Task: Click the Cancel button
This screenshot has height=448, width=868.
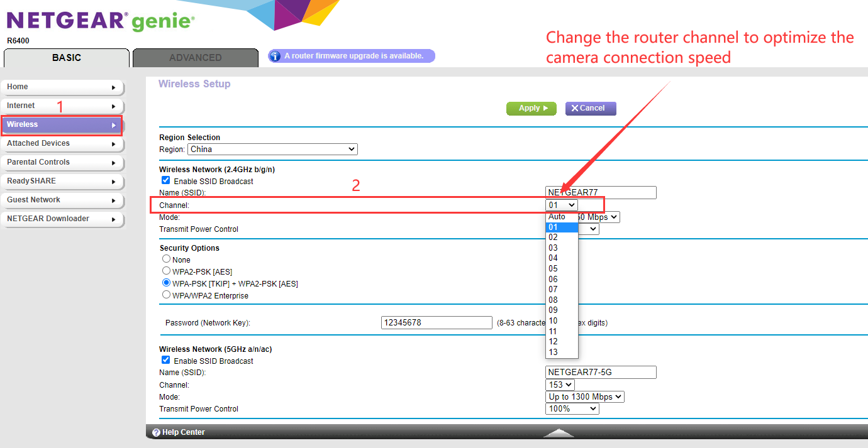Action: [591, 108]
